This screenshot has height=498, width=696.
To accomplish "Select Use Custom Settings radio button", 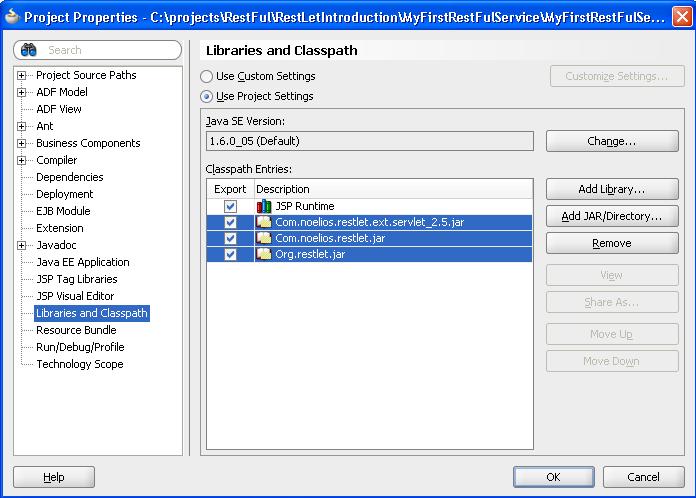I will pyautogui.click(x=207, y=76).
